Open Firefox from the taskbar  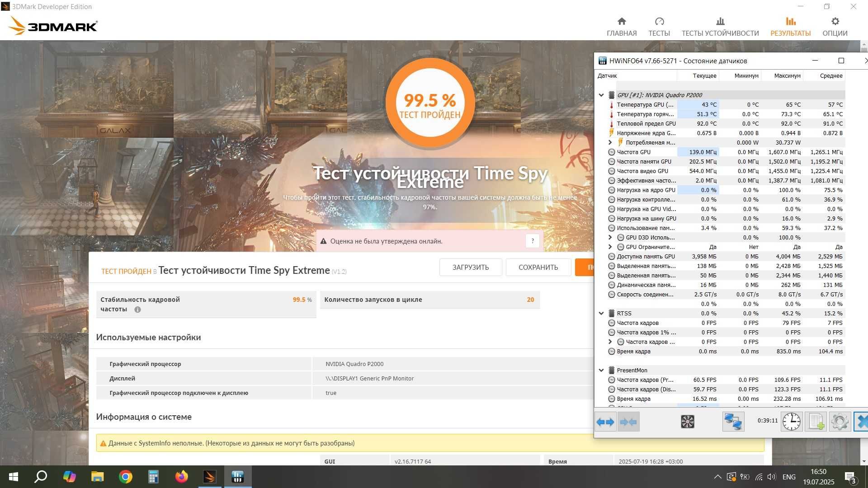coord(181,477)
